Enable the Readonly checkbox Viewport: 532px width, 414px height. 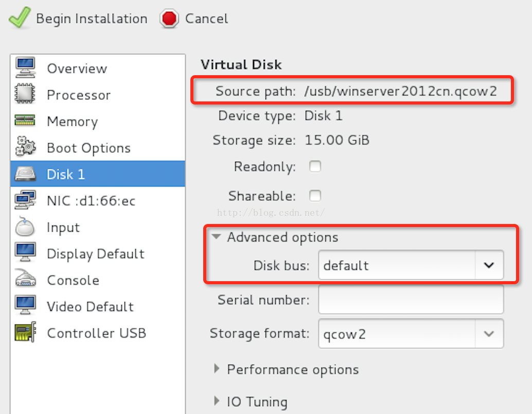pyautogui.click(x=315, y=166)
